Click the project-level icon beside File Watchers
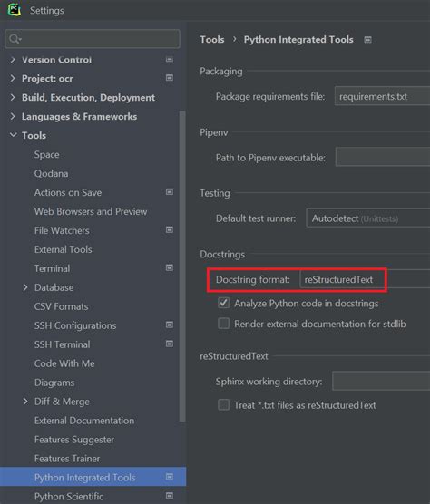430x504 pixels. 169,230
